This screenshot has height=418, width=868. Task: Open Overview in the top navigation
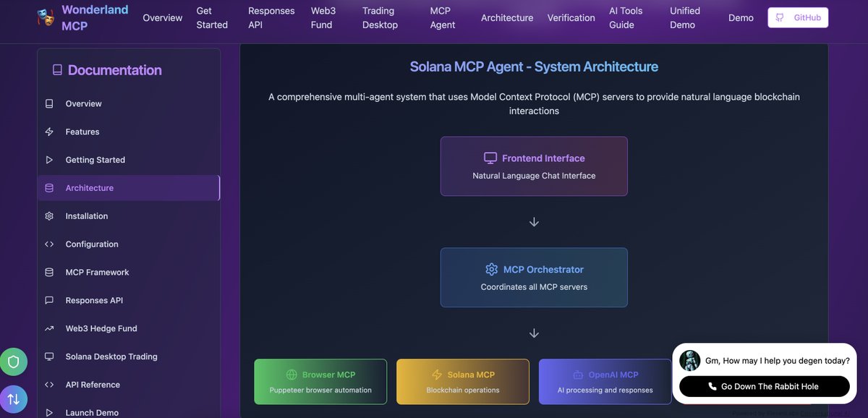[x=163, y=17]
